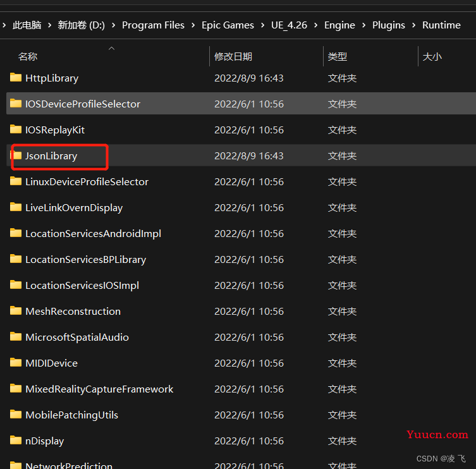This screenshot has height=469, width=476.
Task: Expand the chevron before 此电脑 breadcrumb
Action: tap(4, 25)
